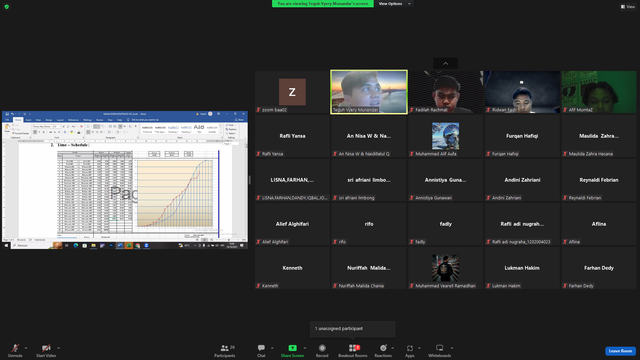Click the '1 unassigned participant' tooltip
The width and height of the screenshot is (640, 360).
point(352,329)
